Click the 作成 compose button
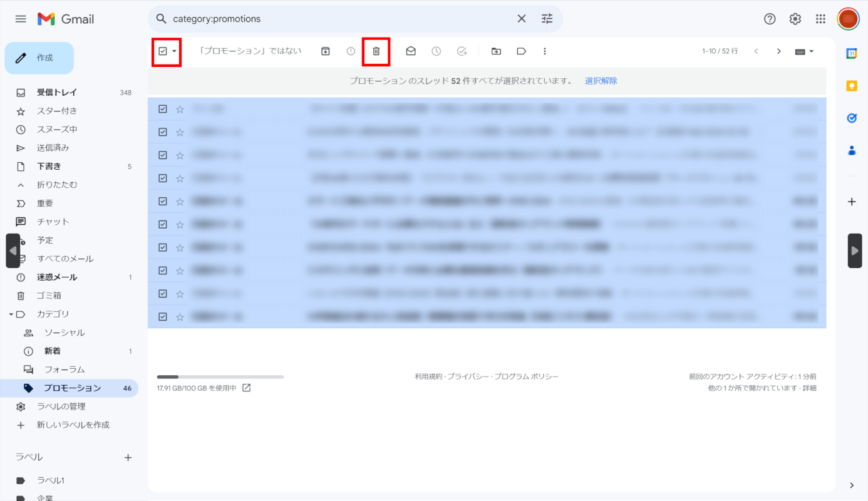Viewport: 868px width, 501px height. 39,58
